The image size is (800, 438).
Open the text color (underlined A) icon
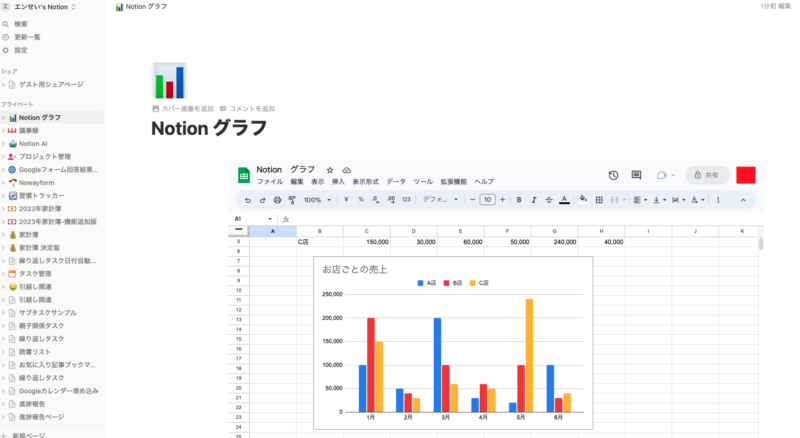click(x=564, y=200)
